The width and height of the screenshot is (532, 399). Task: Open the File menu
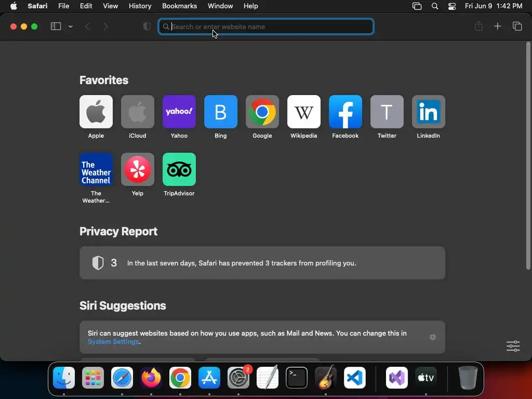tap(63, 6)
